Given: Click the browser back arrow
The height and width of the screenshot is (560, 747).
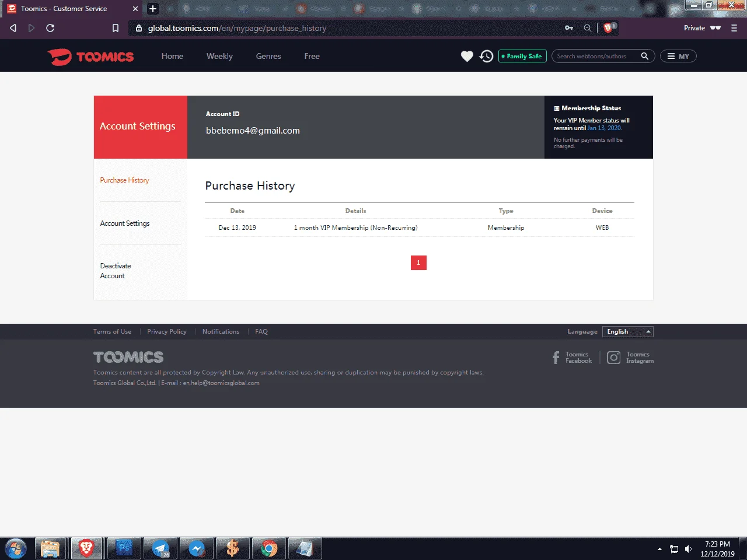Looking at the screenshot, I should click(x=13, y=28).
